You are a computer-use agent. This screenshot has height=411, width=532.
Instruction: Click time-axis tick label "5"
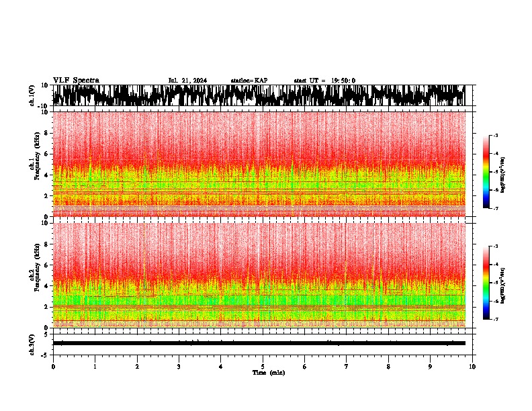click(x=263, y=367)
